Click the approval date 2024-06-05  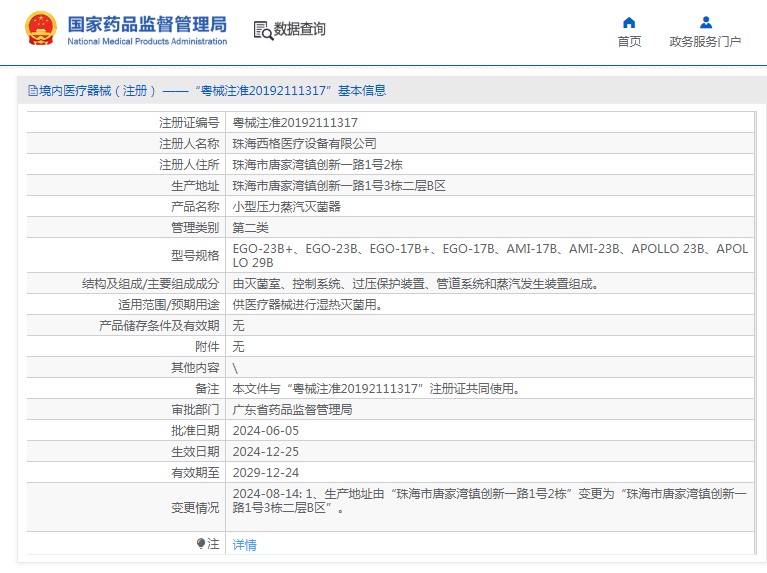coord(265,431)
